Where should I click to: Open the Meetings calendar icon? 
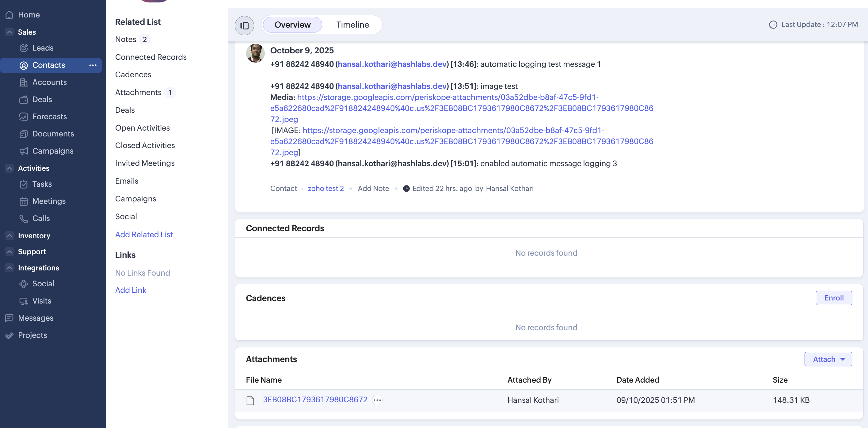click(24, 201)
